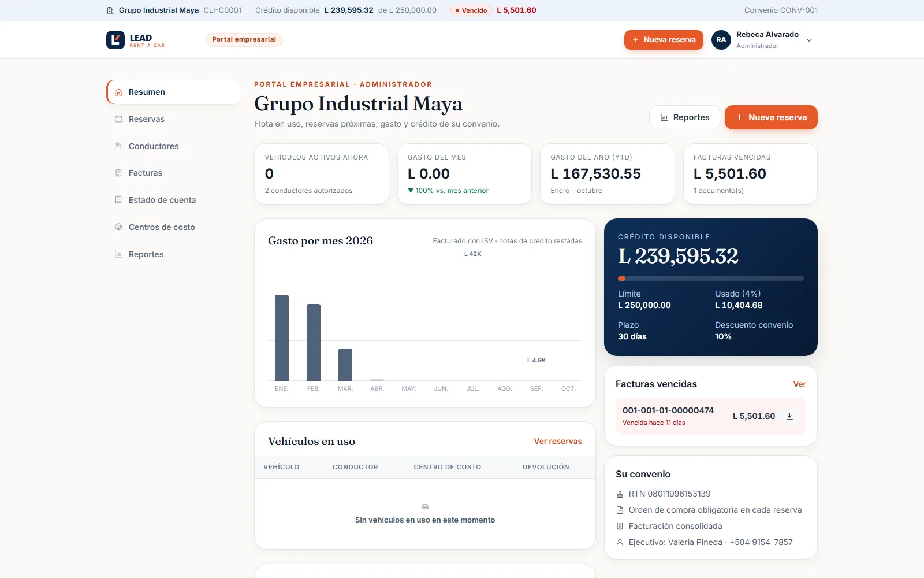Image resolution: width=924 pixels, height=578 pixels.
Task: Click the header Nueva reserva button
Action: pos(664,40)
